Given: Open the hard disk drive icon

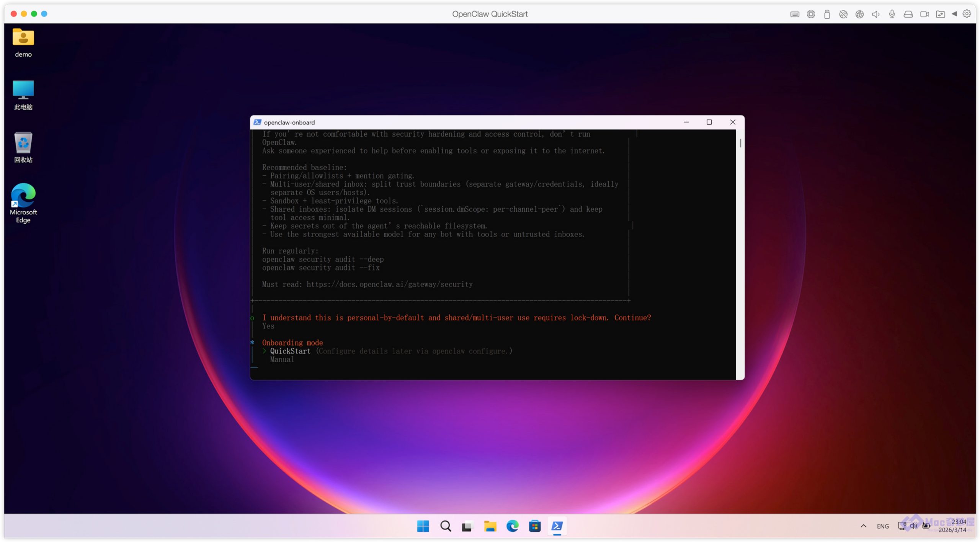Looking at the screenshot, I should (x=908, y=14).
